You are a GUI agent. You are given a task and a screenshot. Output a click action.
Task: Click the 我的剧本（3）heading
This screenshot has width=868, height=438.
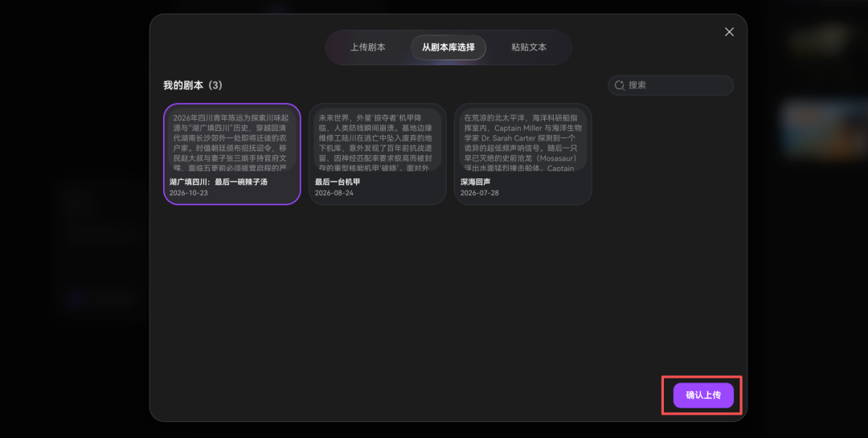point(193,85)
